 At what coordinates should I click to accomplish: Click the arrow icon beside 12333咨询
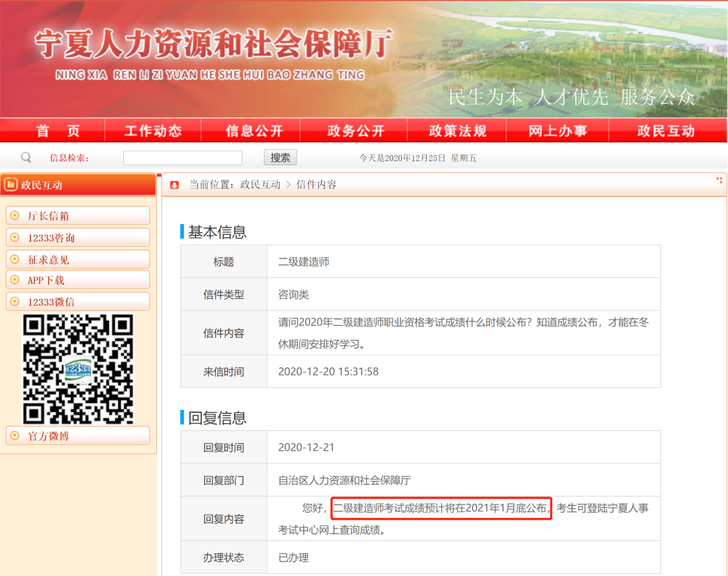(15, 237)
